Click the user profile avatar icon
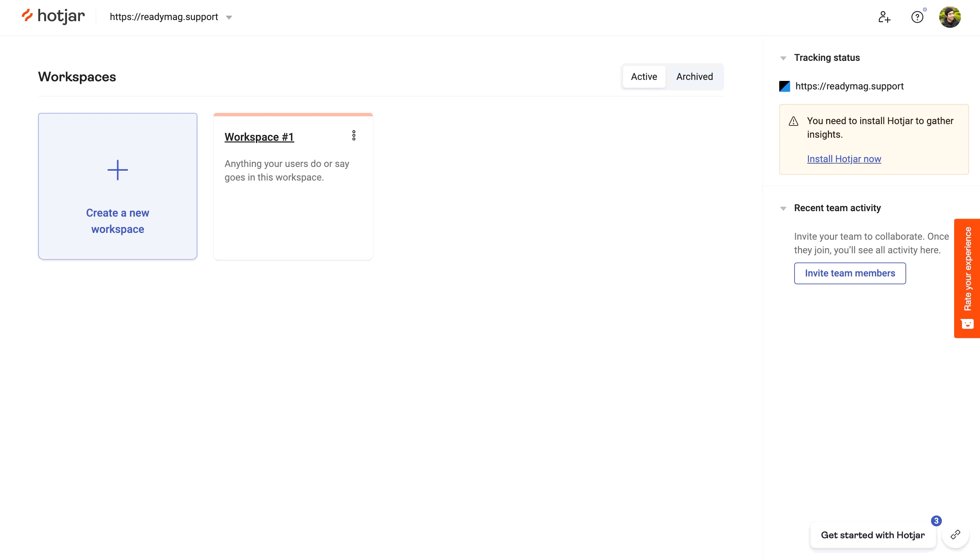Viewport: 980px width, 559px height. pos(950,17)
